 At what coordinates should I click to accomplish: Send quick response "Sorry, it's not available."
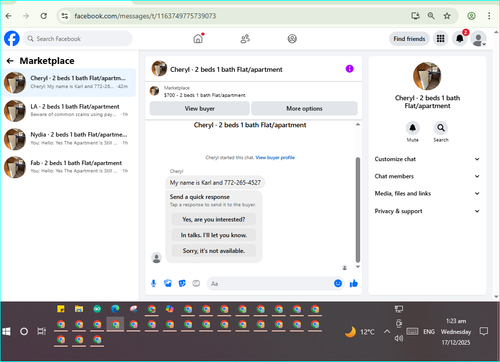[x=214, y=251]
